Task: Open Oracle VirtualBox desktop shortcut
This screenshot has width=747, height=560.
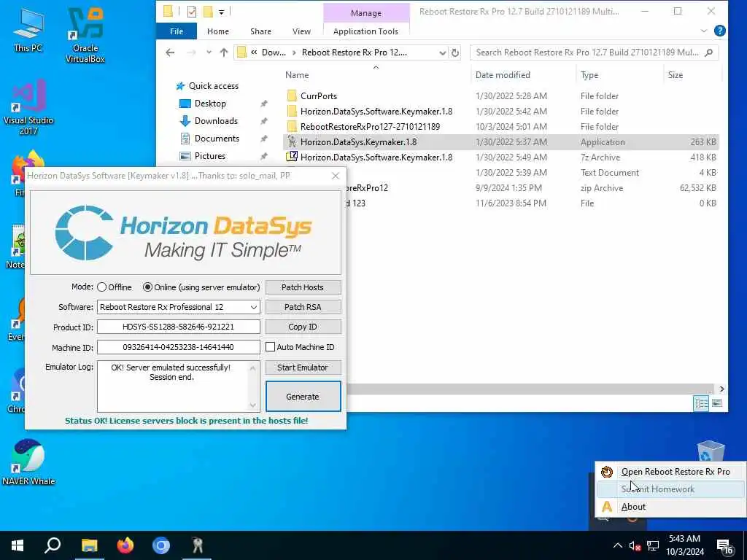Action: [x=85, y=36]
